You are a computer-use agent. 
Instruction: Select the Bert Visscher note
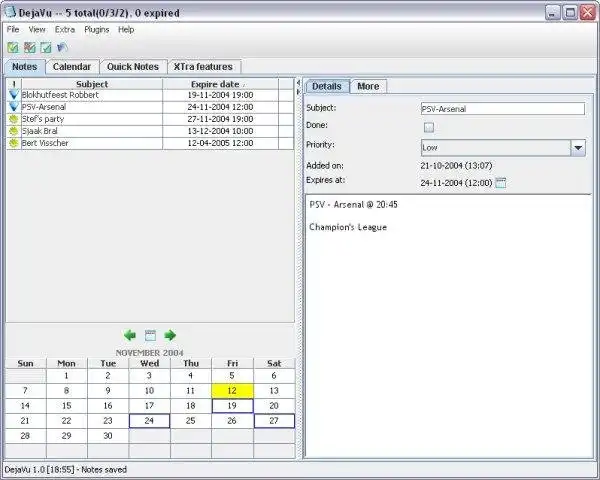pos(150,143)
